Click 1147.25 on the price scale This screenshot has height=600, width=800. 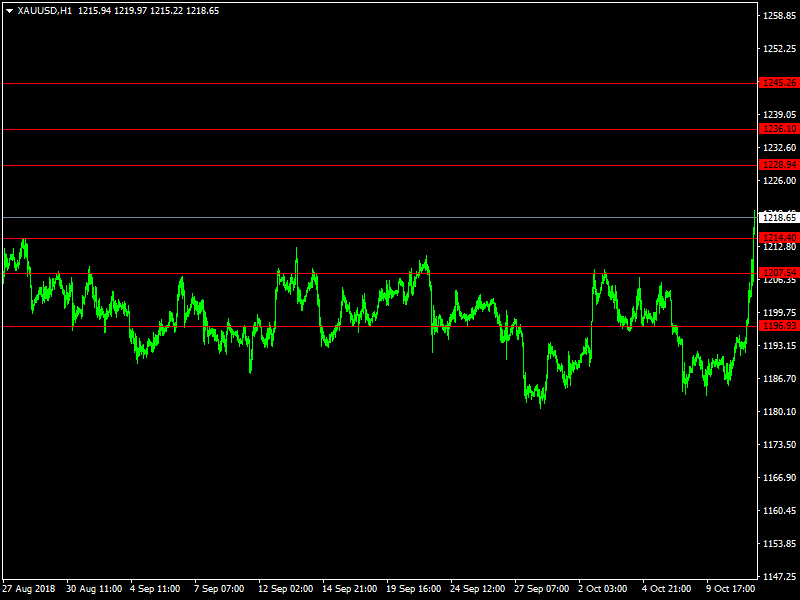coord(779,577)
